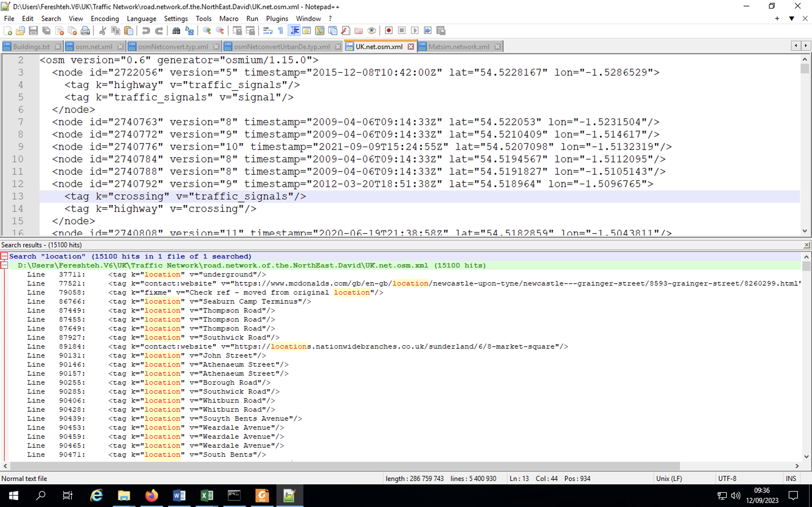The image size is (812, 507).
Task: Open Microsoft Excel from the taskbar
Action: click(x=207, y=495)
